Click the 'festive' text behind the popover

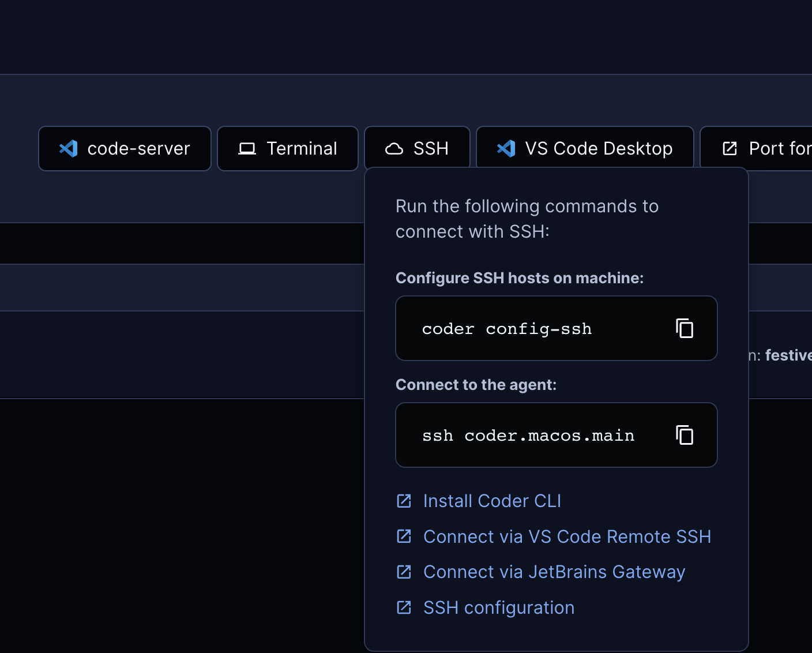tap(788, 355)
